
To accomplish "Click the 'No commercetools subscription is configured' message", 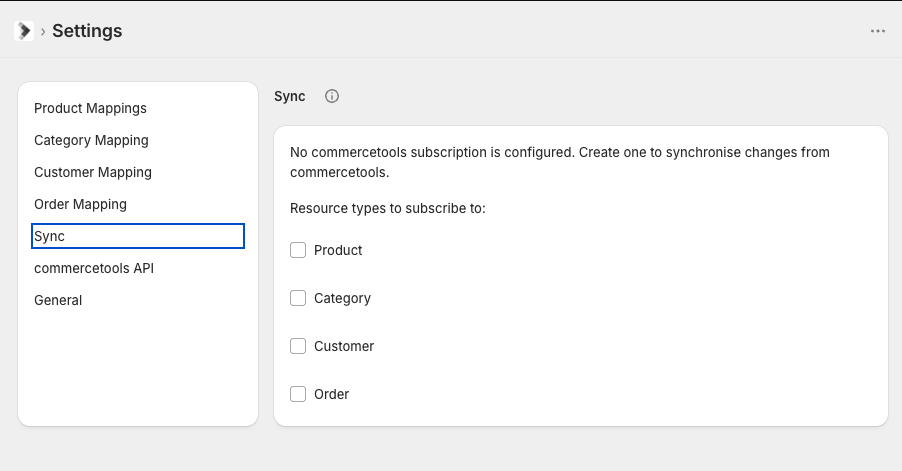I will tap(560, 162).
